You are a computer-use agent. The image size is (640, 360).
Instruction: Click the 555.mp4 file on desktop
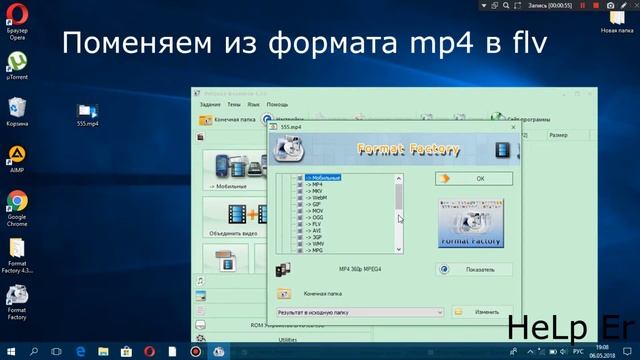[x=87, y=115]
